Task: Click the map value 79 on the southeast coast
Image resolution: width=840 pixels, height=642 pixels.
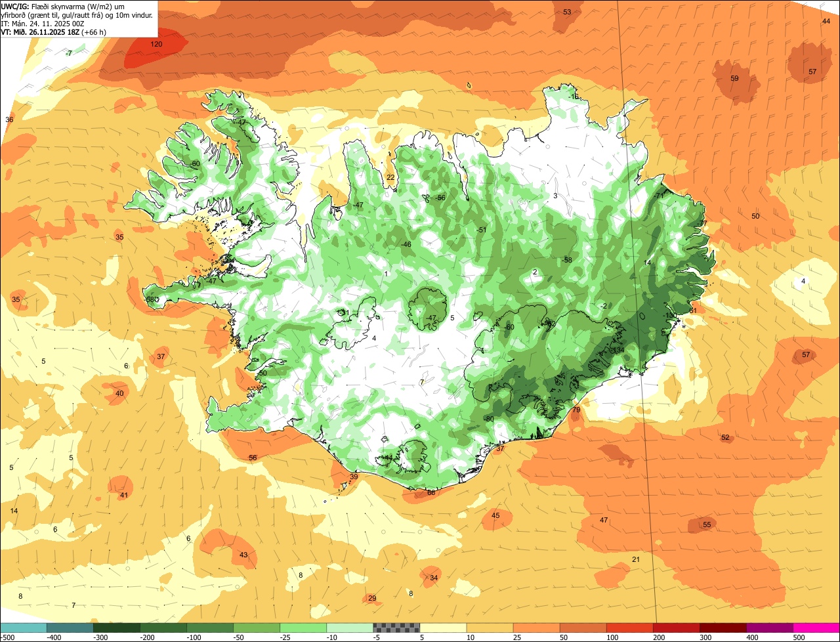Action: tap(576, 410)
